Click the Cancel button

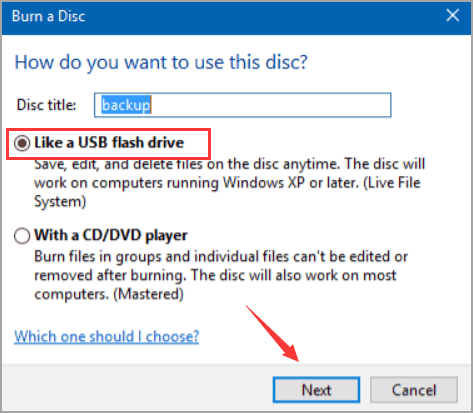coord(414,390)
